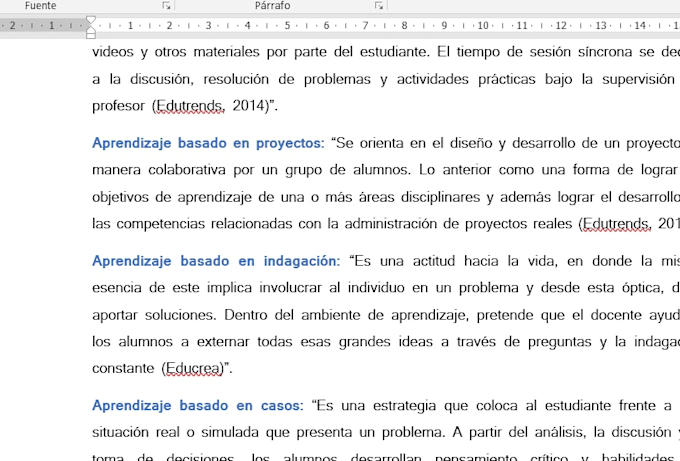Click the phrase 'objetivos de aprendizaje'
Screen dimensions: 680x461
pyautogui.click(x=172, y=197)
